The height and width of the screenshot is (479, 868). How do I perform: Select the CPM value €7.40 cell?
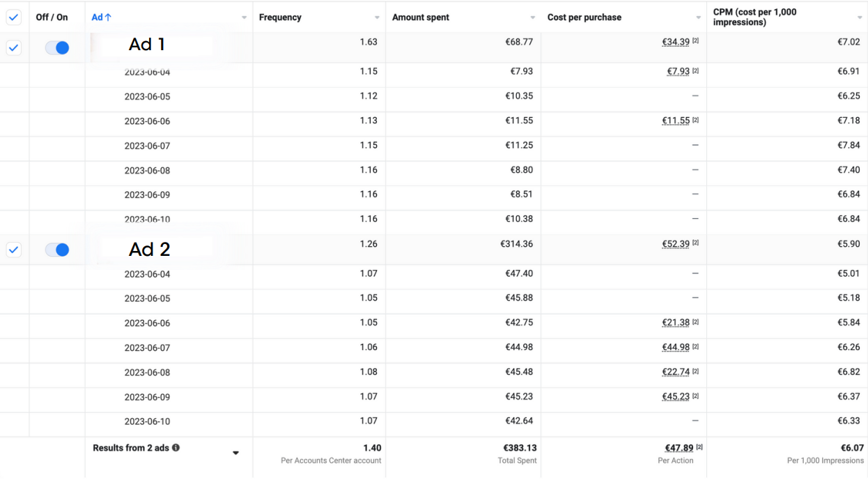(848, 169)
